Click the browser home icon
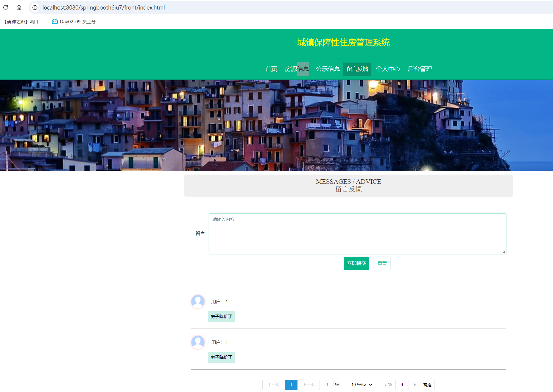 click(19, 7)
